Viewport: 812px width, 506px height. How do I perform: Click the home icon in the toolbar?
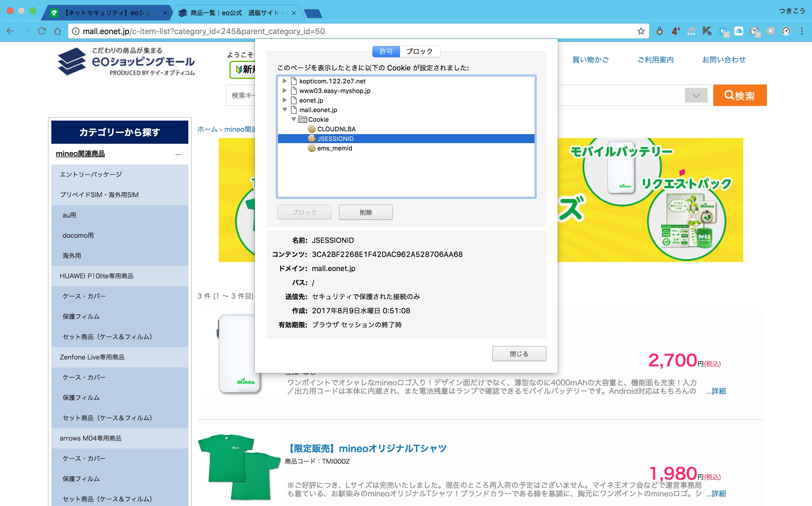point(58,31)
